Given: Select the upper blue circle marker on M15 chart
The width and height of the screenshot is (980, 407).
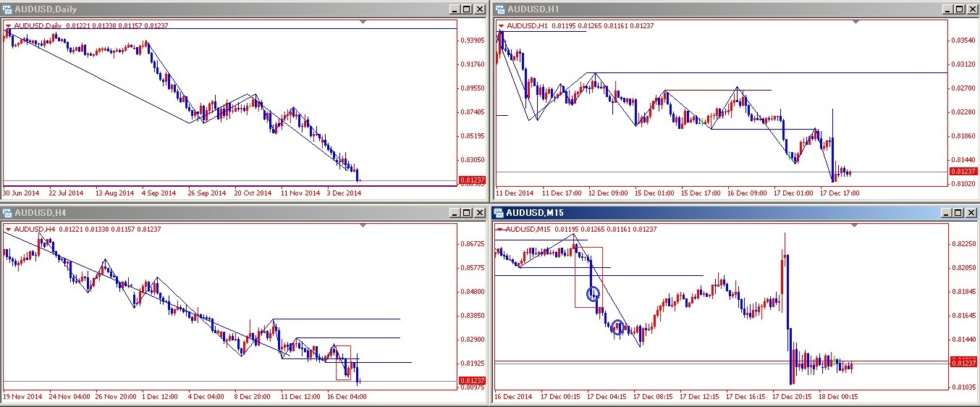Looking at the screenshot, I should [593, 293].
